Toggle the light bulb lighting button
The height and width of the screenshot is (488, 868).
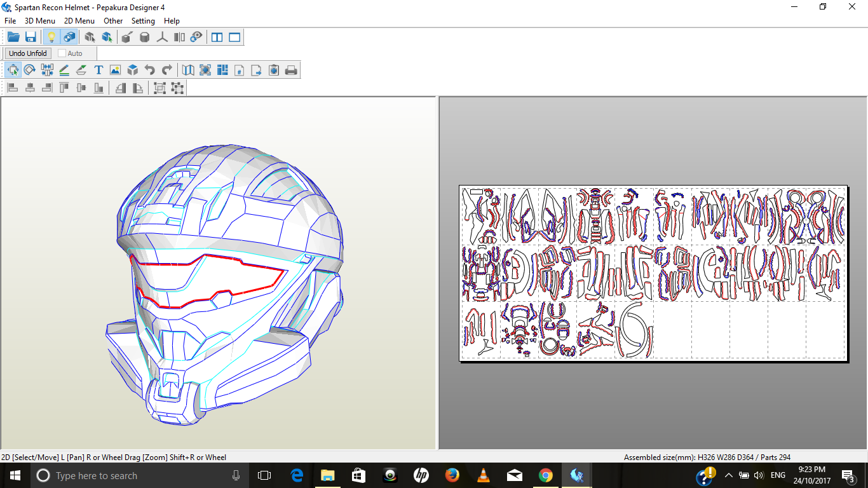[51, 37]
